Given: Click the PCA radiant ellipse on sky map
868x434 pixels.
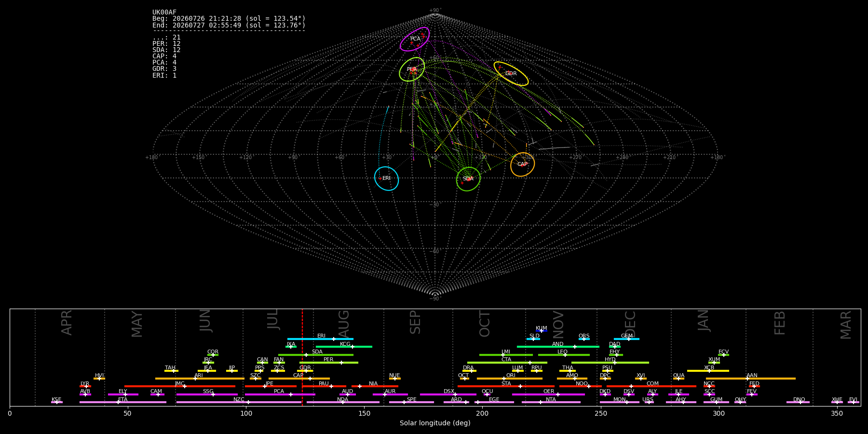Looking at the screenshot, I should coord(415,39).
